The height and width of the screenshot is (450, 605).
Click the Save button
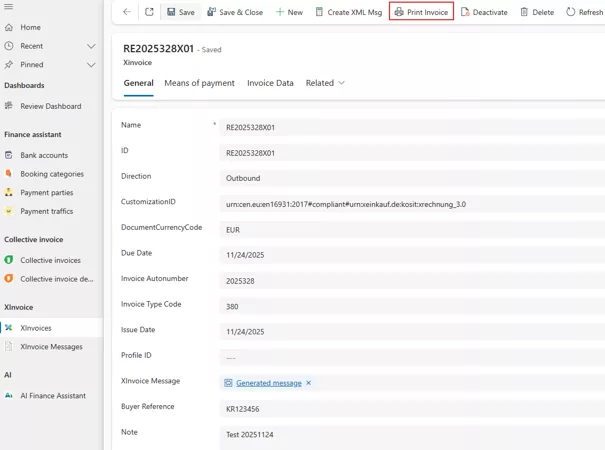point(181,12)
